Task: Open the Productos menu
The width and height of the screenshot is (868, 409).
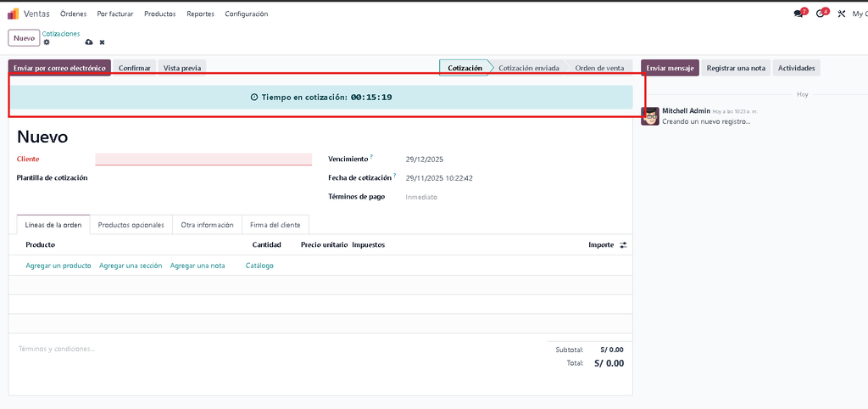Action: (160, 14)
